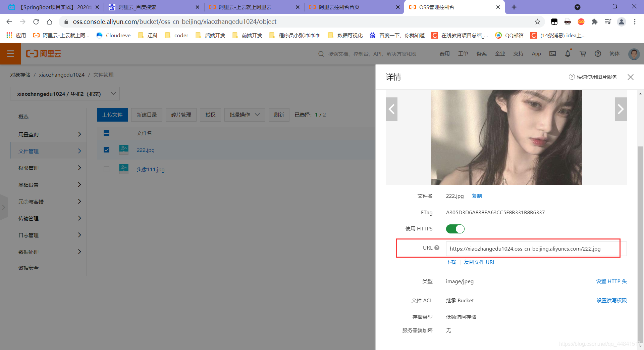Open the shopping cart icon
This screenshot has height=350, width=644.
pyautogui.click(x=583, y=54)
